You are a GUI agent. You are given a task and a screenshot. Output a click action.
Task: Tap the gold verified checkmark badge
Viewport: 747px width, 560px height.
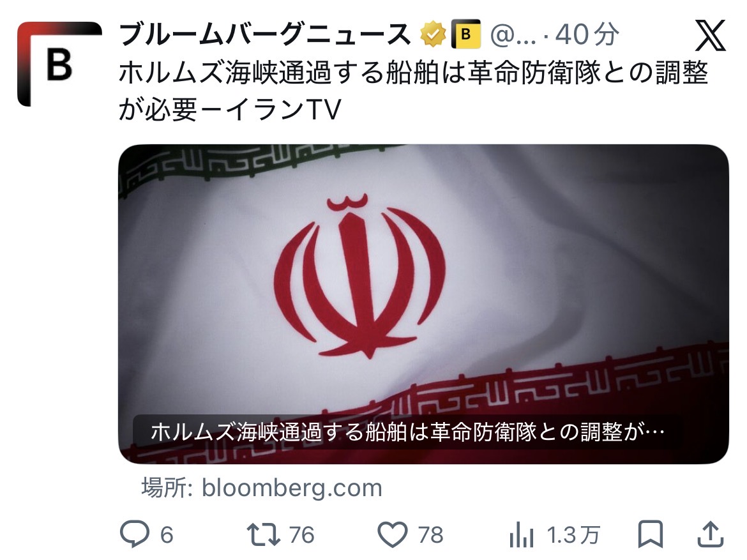coord(433,34)
